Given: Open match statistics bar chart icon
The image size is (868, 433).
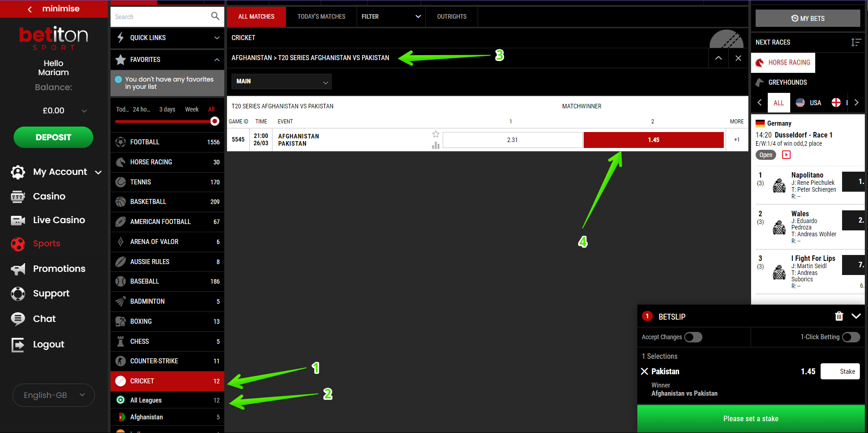Looking at the screenshot, I should click(436, 145).
